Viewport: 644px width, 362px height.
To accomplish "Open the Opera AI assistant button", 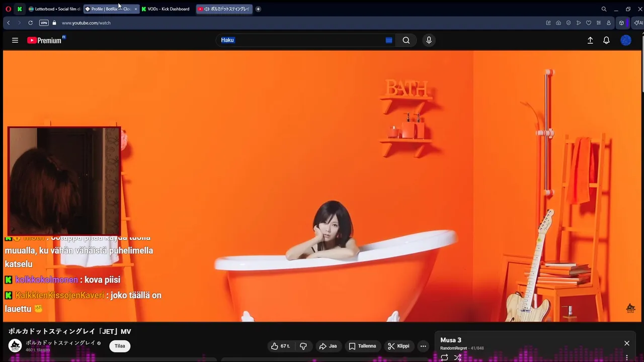I will [x=638, y=23].
